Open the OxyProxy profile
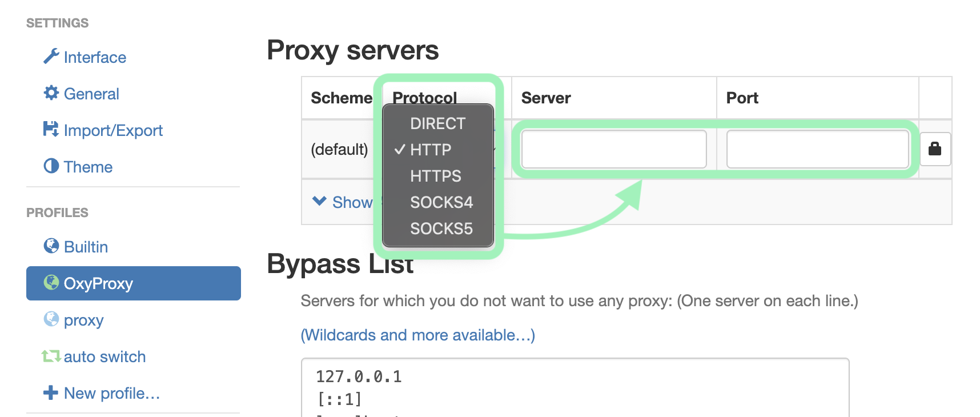 (x=133, y=283)
